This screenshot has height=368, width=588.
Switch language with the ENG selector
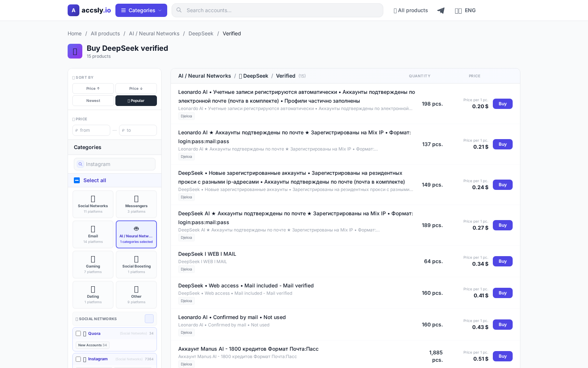465,10
